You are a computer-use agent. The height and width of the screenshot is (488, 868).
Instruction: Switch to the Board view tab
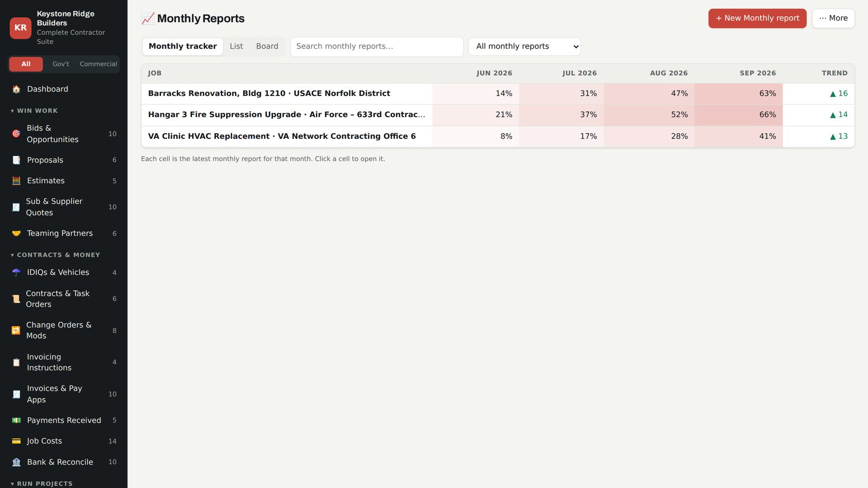267,47
